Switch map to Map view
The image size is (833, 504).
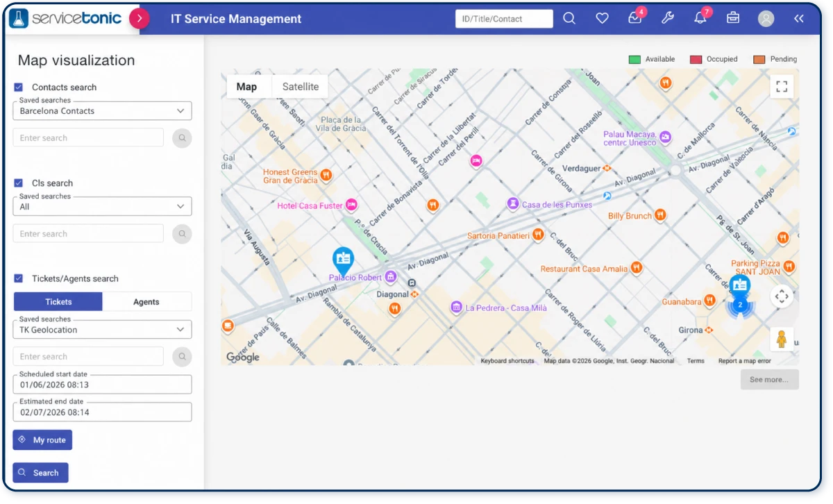[x=246, y=87]
